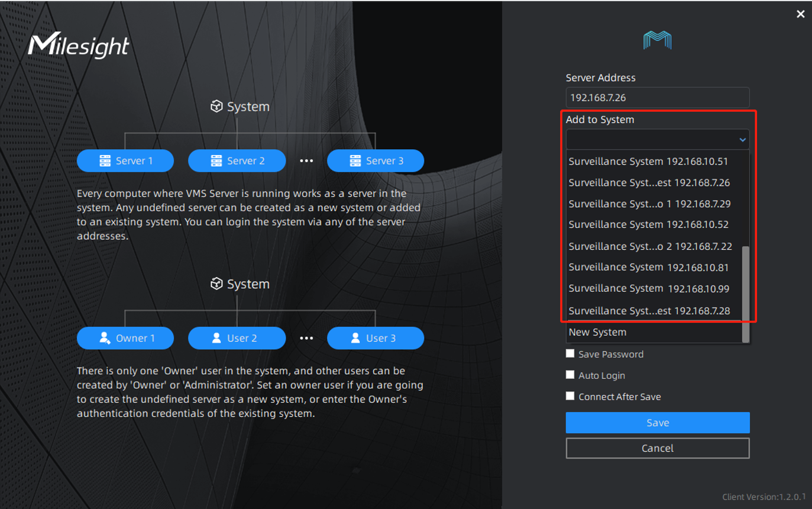Click the owner person icon in Owner 1

[x=105, y=338]
